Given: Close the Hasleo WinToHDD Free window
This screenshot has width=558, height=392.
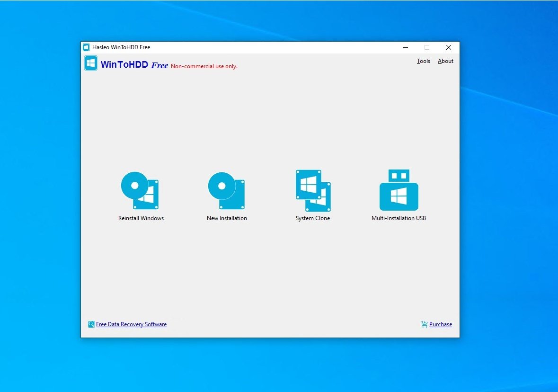Looking at the screenshot, I should coord(448,47).
